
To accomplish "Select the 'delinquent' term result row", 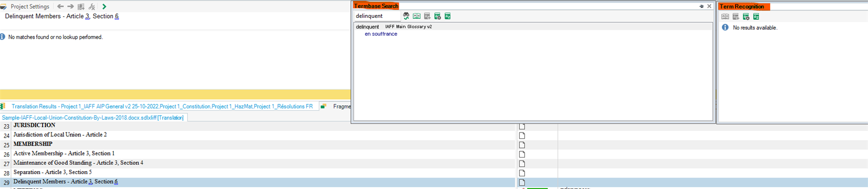I will [533, 27].
